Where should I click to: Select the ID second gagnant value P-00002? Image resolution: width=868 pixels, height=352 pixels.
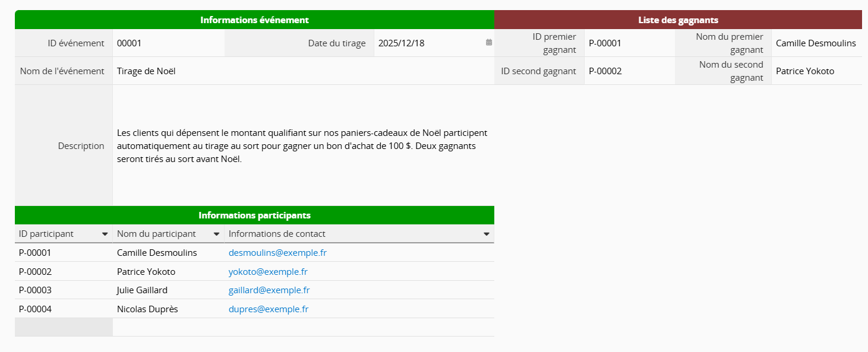point(630,71)
